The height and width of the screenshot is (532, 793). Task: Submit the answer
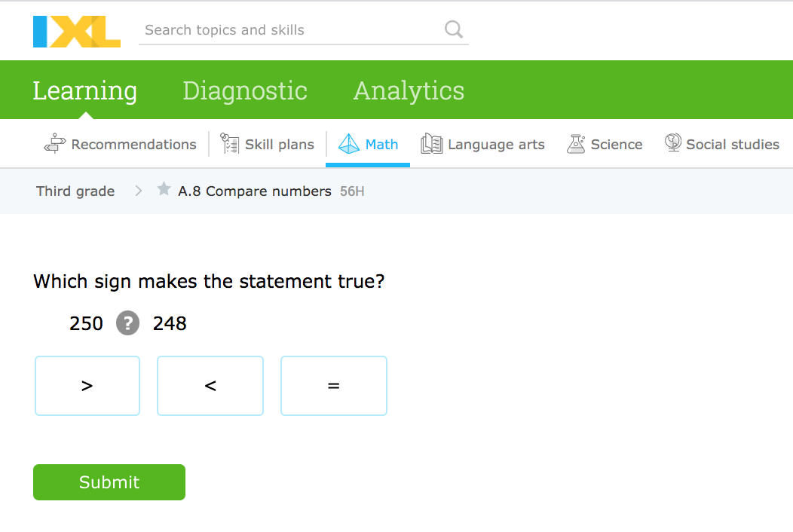109,482
